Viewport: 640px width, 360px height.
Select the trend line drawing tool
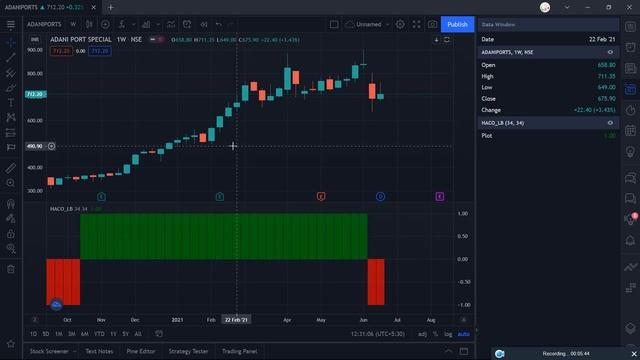tap(11, 58)
